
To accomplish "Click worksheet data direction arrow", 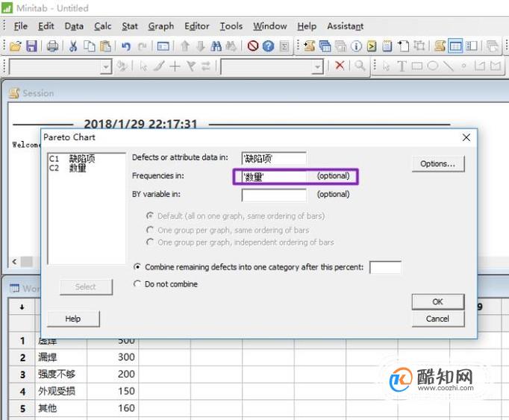I will (x=22, y=307).
